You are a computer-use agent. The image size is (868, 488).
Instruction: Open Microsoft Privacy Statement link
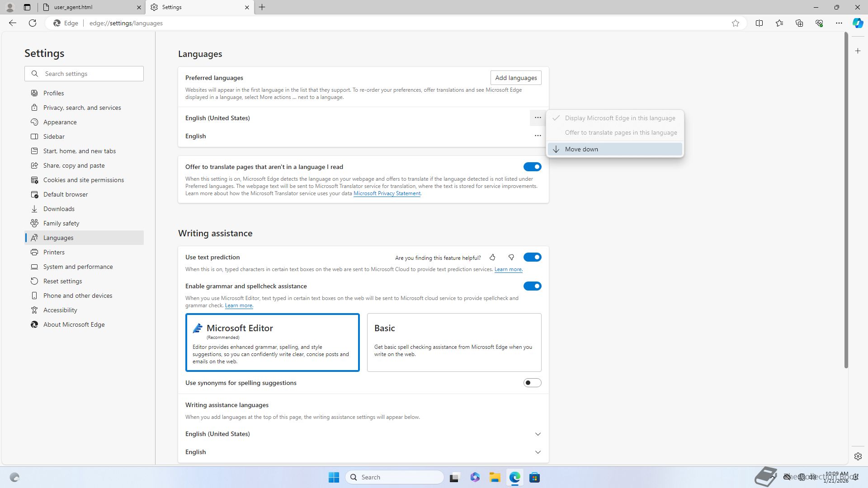[387, 193]
